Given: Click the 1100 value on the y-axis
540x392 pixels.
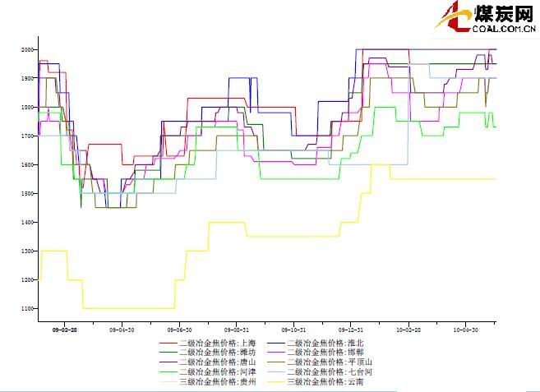Looking at the screenshot, I should (27, 309).
